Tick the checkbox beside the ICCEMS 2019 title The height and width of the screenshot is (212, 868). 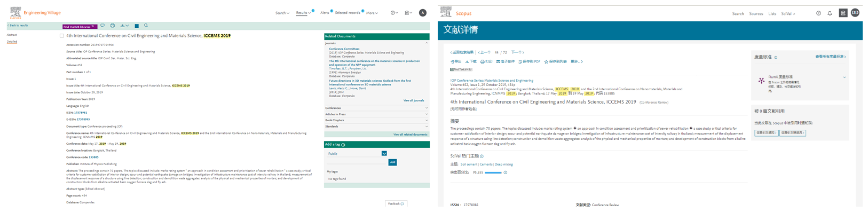point(61,36)
